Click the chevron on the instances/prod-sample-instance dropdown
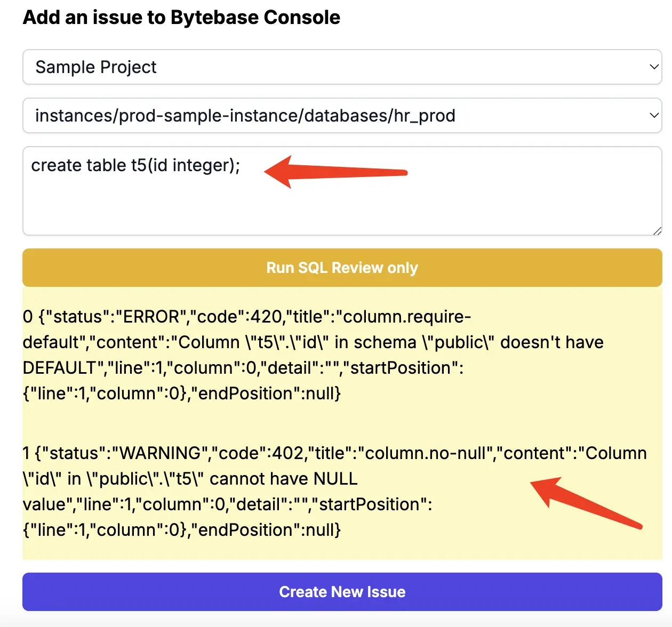 654,115
